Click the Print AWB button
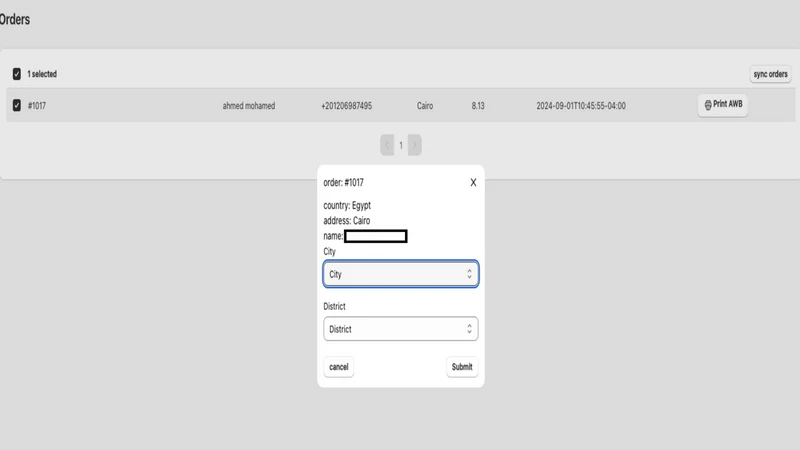The width and height of the screenshot is (800, 450). (722, 105)
